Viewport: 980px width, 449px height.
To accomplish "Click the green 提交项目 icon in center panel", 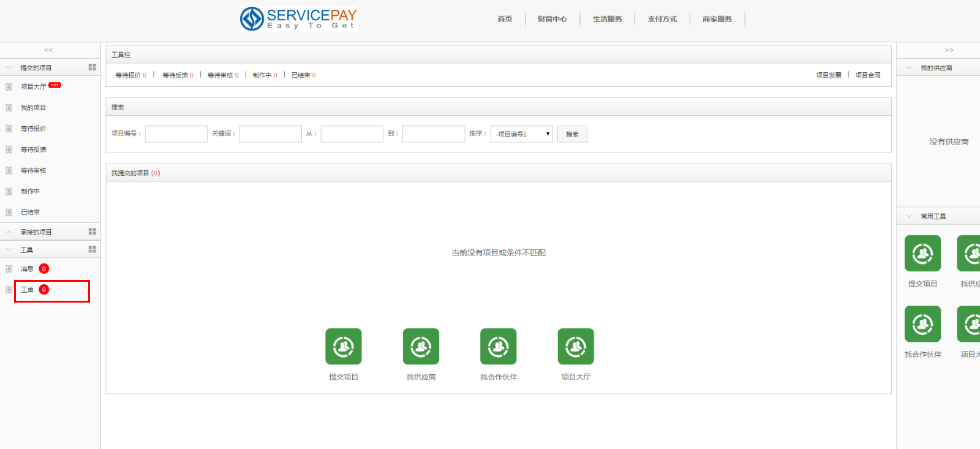I will [343, 347].
